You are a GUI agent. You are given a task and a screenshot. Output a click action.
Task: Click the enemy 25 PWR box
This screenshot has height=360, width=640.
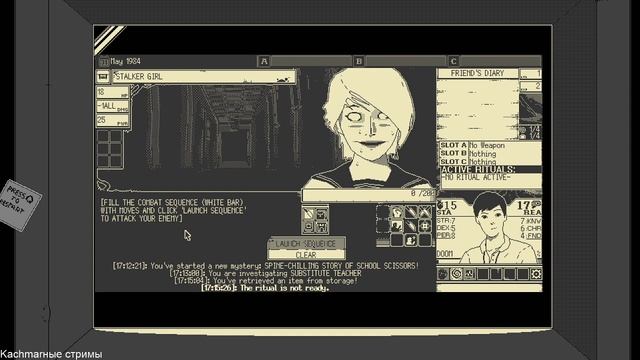coord(113,120)
